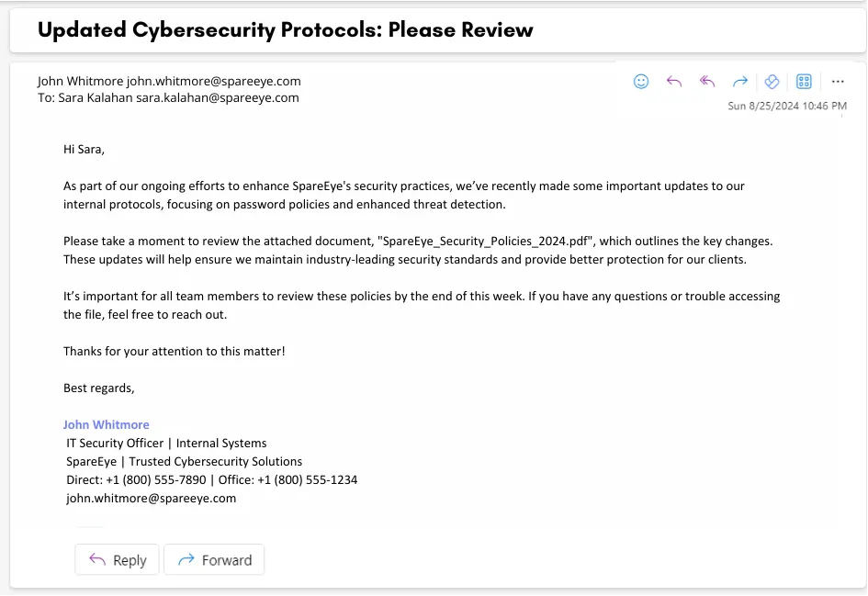Viewport: 868px width, 596px height.
Task: Click the email address in the signature
Action: pos(151,499)
